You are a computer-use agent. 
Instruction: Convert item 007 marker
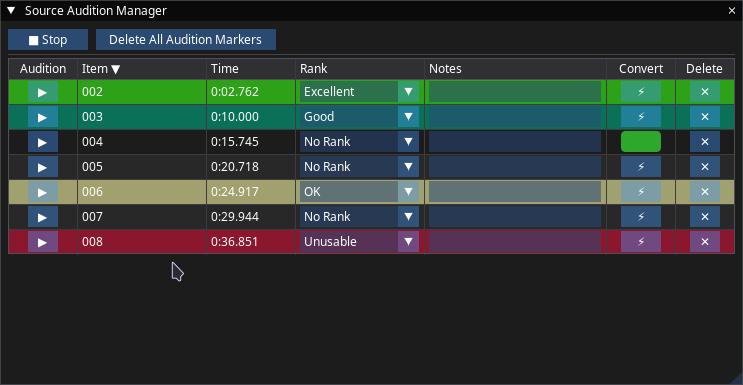pyautogui.click(x=641, y=217)
